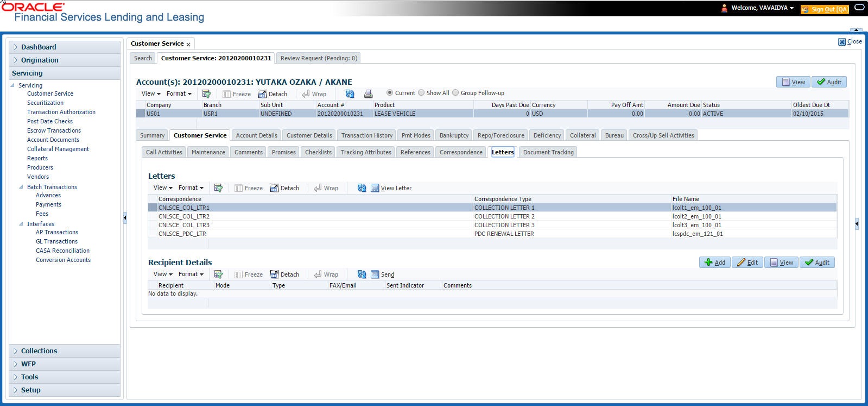Screen dimensions: 868x406
Task: Collapse the left navigation panel splitter
Action: tap(125, 217)
